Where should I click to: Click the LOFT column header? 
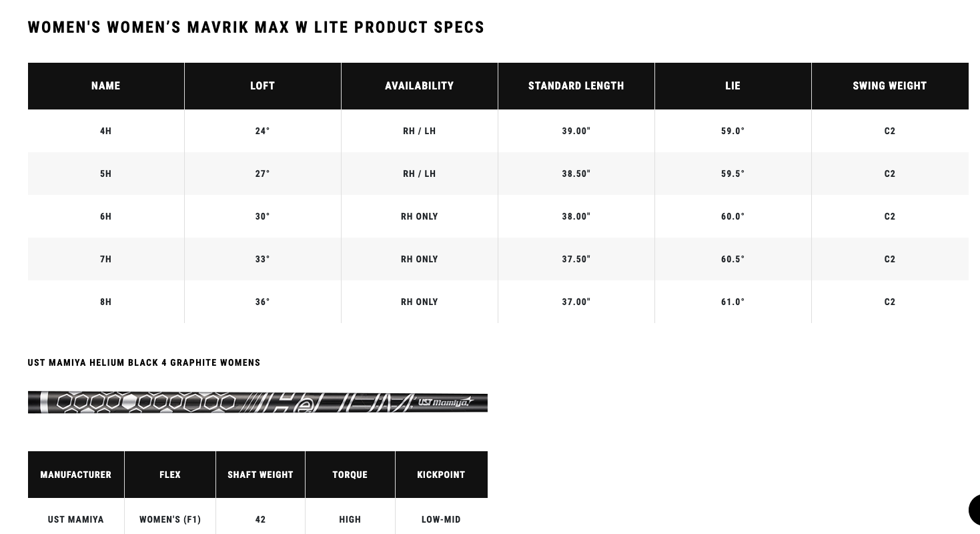click(x=263, y=86)
